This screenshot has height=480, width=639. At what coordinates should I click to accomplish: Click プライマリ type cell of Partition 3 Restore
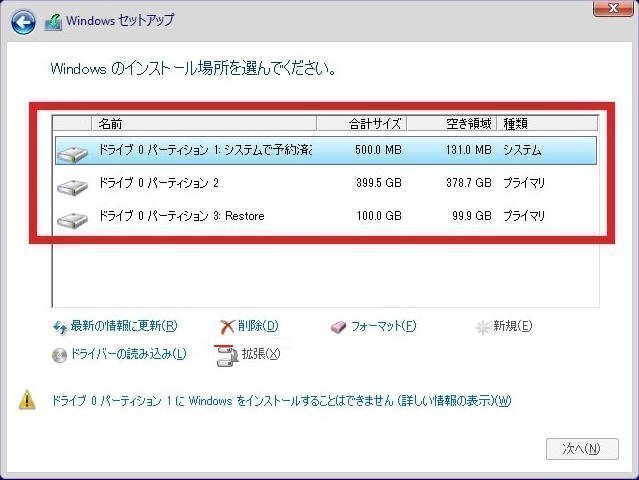(524, 216)
